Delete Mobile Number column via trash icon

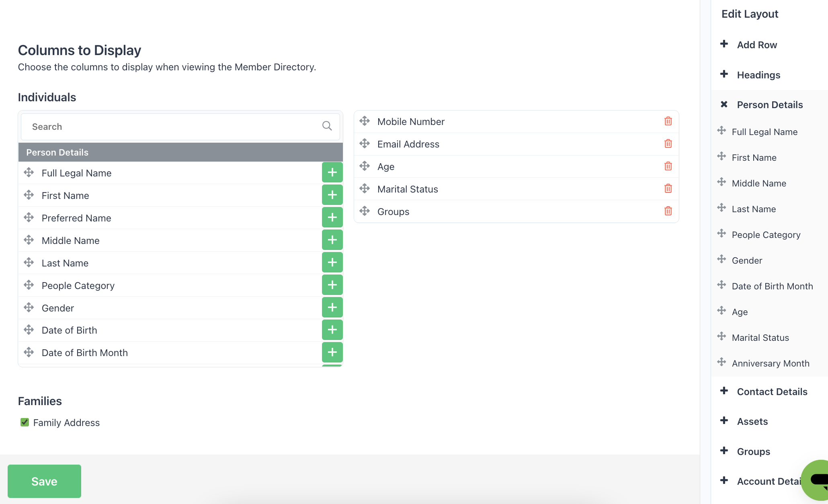pos(668,121)
